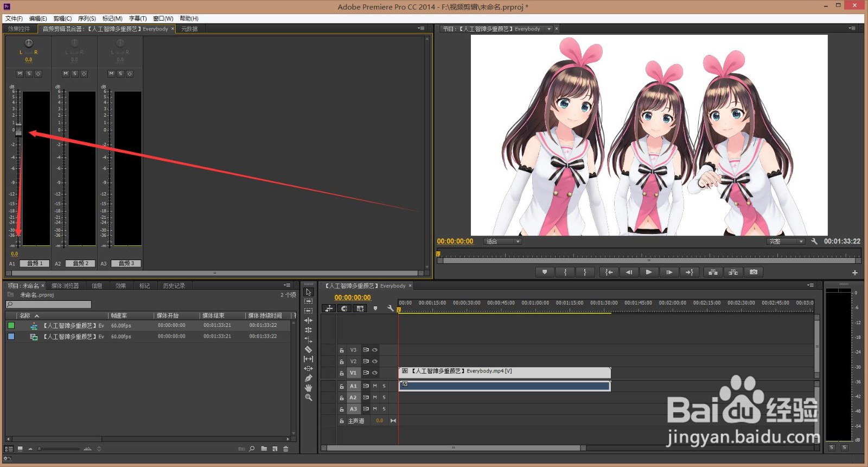Image resolution: width=868 pixels, height=467 pixels.
Task: Open 编辑(E) menu
Action: [x=38, y=18]
